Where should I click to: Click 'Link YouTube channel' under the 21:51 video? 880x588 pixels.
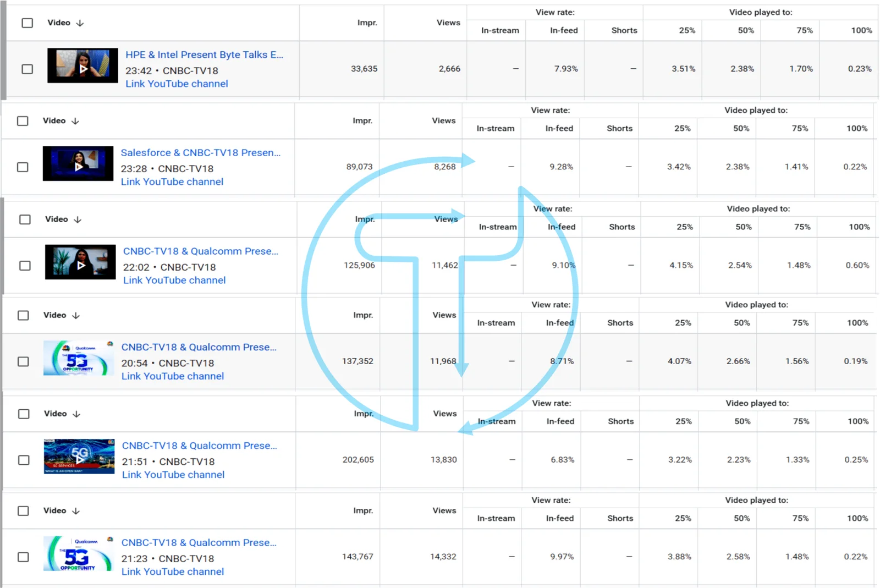pyautogui.click(x=173, y=475)
